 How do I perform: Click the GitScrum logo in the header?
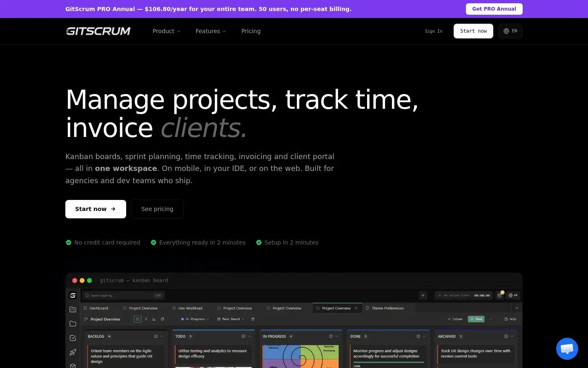98,31
